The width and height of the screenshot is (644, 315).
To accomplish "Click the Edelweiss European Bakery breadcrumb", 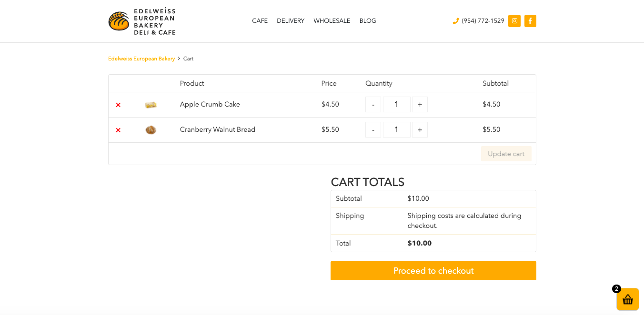I will tap(141, 59).
